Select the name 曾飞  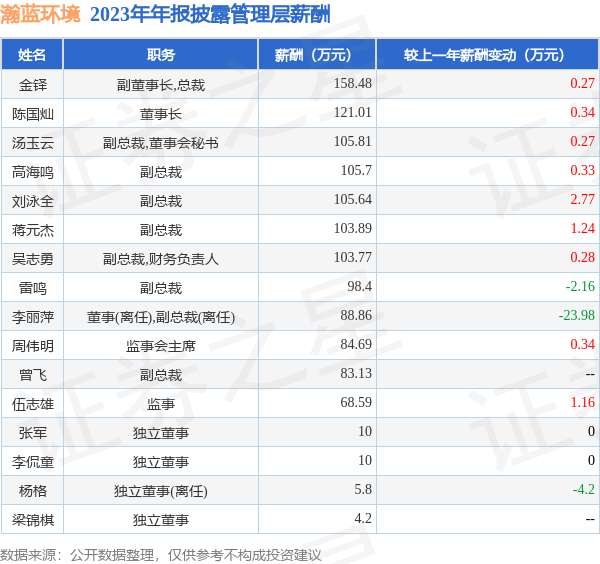33,375
